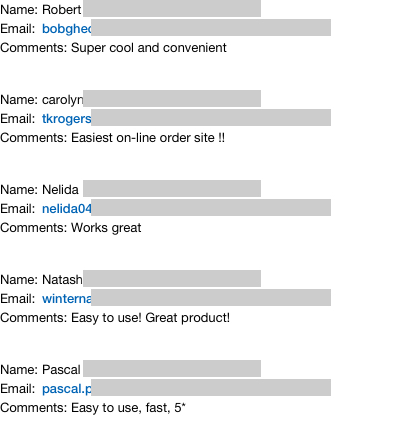Open the tkrogers email link

[67, 119]
